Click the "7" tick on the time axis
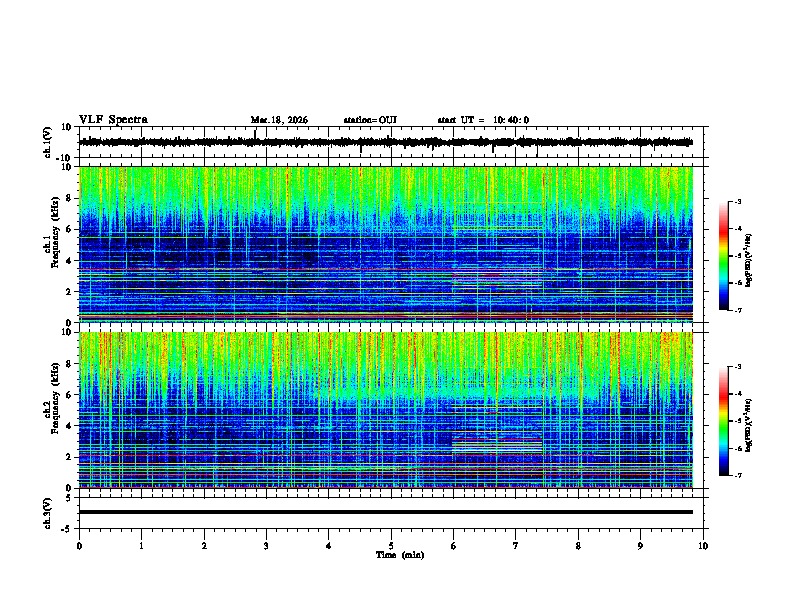The image size is (792, 612). pyautogui.click(x=516, y=546)
